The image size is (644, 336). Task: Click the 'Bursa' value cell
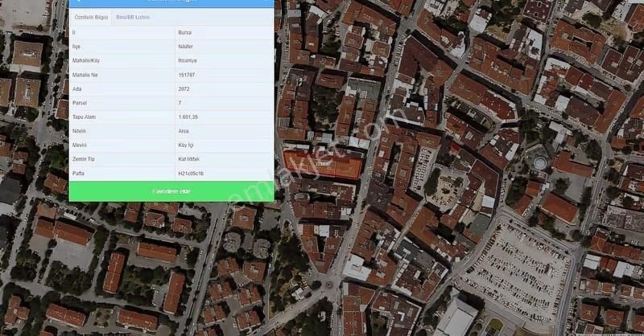click(x=184, y=32)
